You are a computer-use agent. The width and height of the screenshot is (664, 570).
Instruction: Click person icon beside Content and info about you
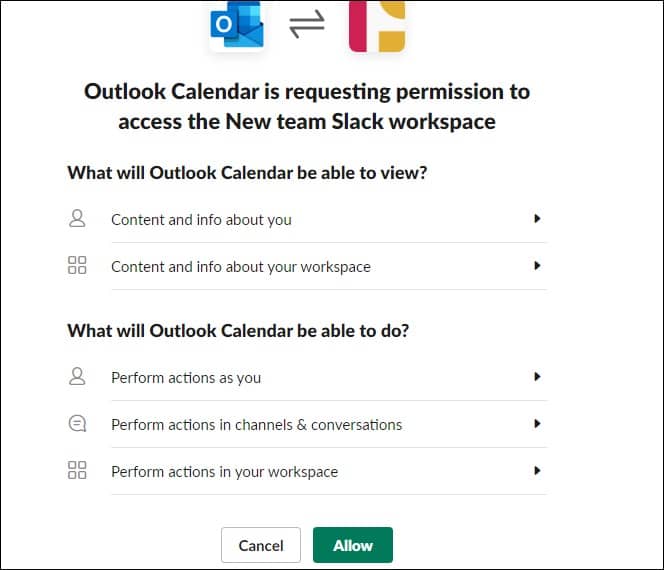77,219
